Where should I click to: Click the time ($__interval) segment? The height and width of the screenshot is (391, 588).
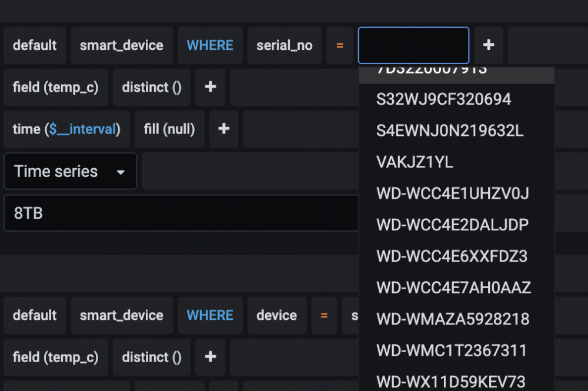point(67,129)
